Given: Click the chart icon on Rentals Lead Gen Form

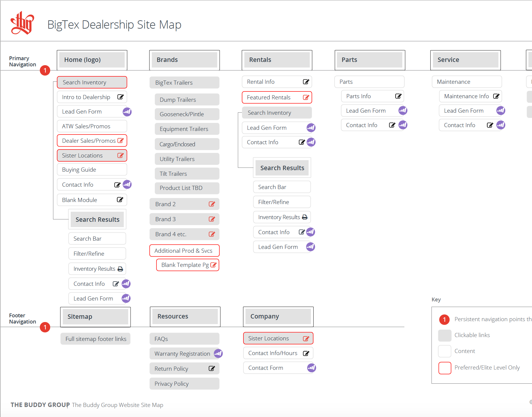Looking at the screenshot, I should coord(311,128).
